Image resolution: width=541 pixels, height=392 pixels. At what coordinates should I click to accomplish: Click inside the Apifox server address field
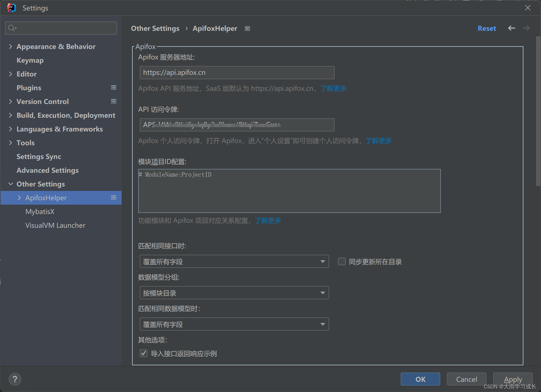click(237, 72)
